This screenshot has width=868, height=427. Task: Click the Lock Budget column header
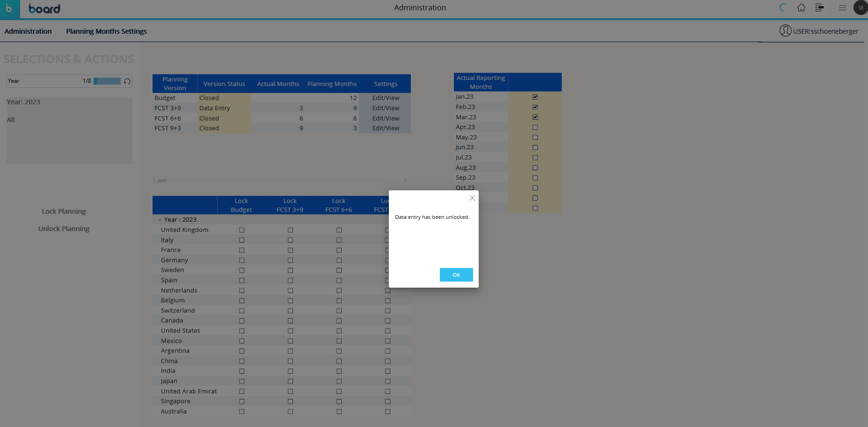241,205
